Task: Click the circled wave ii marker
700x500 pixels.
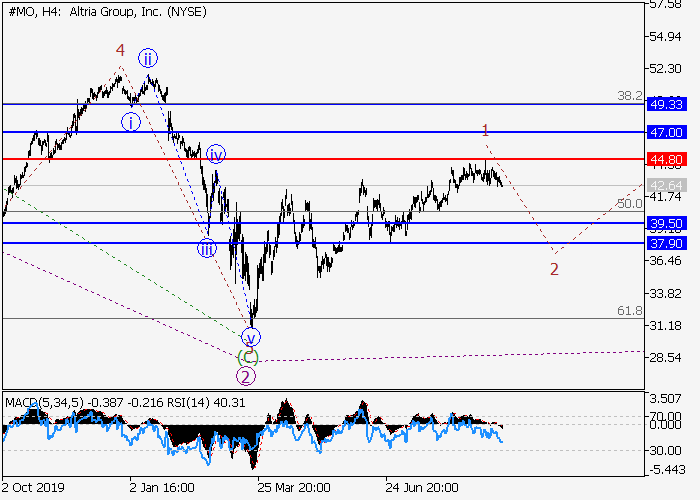Action: [x=148, y=57]
